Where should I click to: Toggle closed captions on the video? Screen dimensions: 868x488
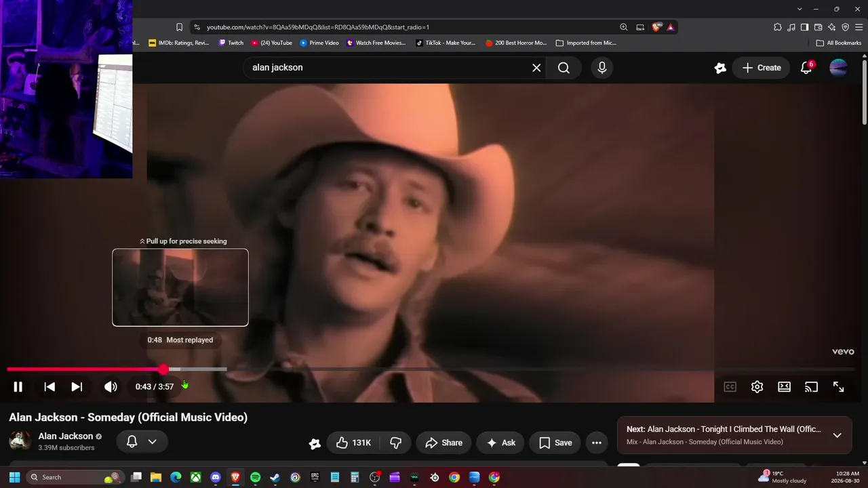click(730, 387)
